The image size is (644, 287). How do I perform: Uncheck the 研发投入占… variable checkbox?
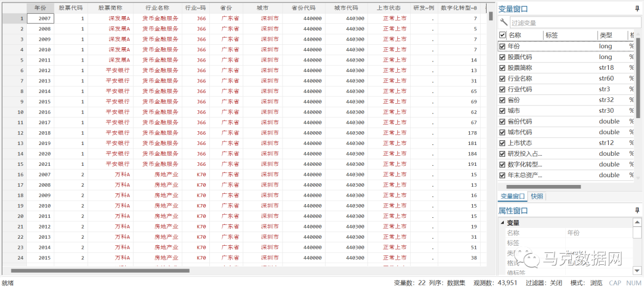(x=502, y=154)
